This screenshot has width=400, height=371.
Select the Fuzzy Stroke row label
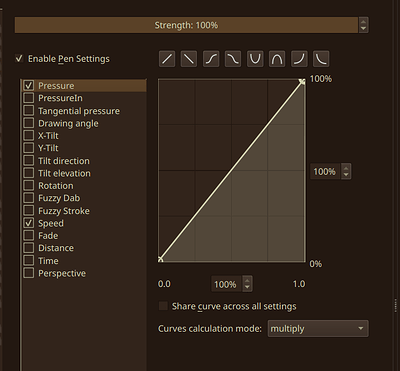point(64,211)
